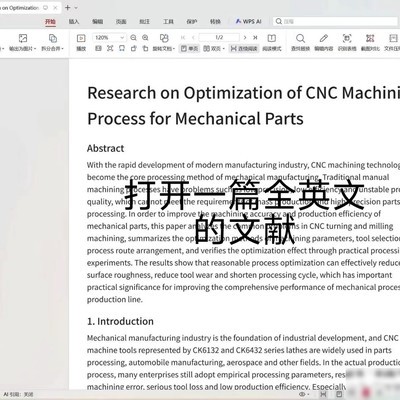Jump to last page arrow
Image resolution: width=400 pixels, height=400 pixels.
255,38
